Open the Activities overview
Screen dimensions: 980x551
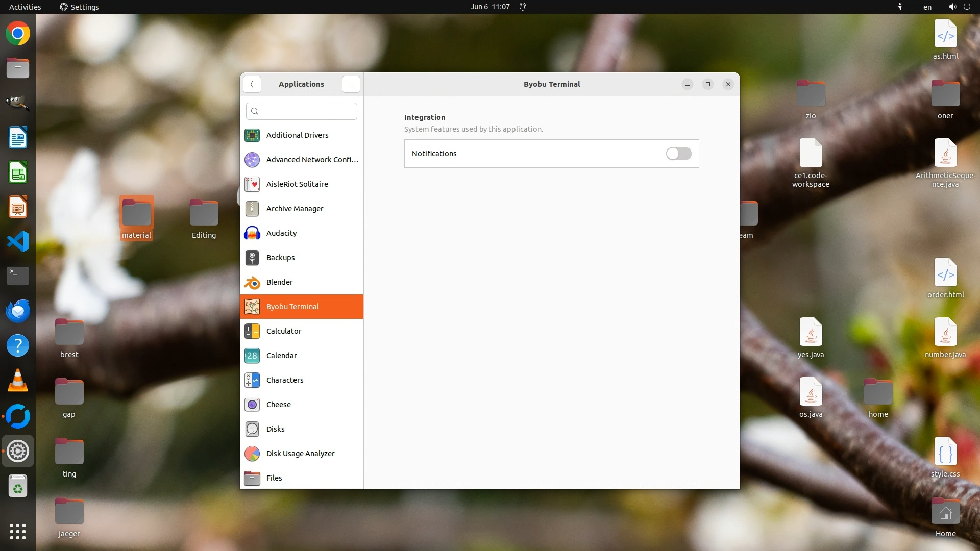(x=25, y=7)
